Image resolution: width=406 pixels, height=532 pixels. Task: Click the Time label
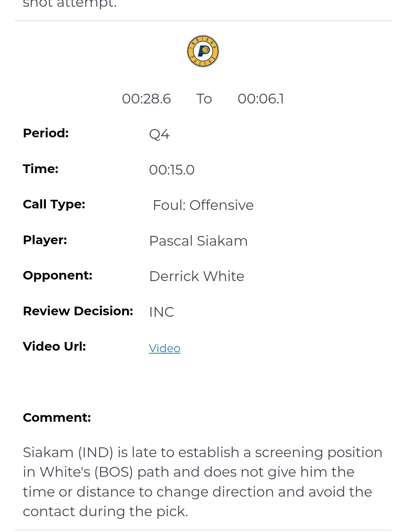(x=41, y=169)
